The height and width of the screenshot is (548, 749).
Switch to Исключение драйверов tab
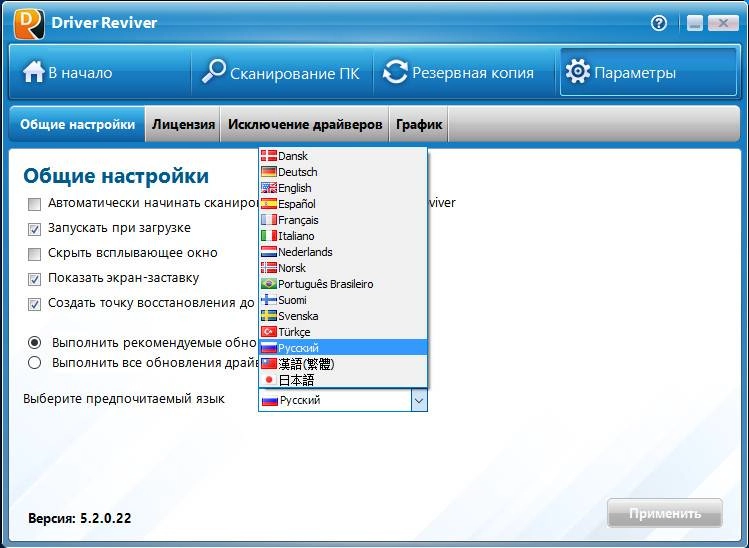[x=305, y=124]
